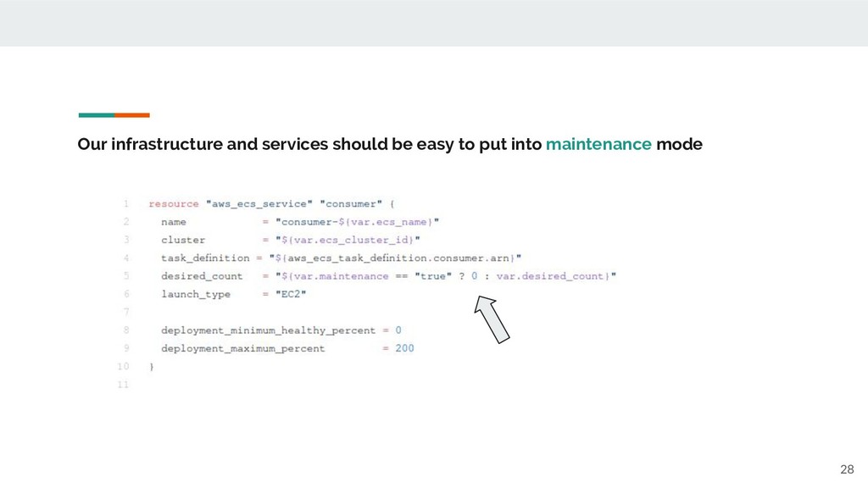Click the "task_definition" attribute key
The width and height of the screenshot is (868, 488).
[x=205, y=258]
